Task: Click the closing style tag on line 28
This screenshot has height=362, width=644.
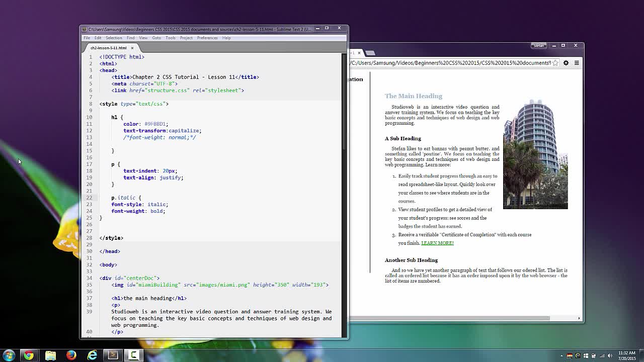Action: 111,238
